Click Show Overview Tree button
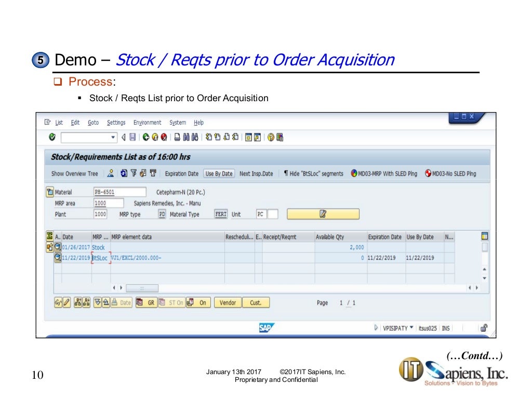Screen dimensions: 532x411 tap(75, 173)
